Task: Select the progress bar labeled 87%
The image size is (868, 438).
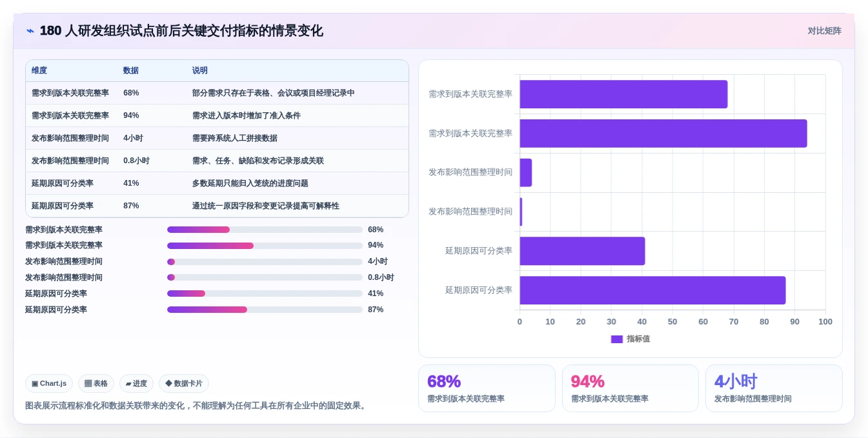Action: click(x=265, y=310)
